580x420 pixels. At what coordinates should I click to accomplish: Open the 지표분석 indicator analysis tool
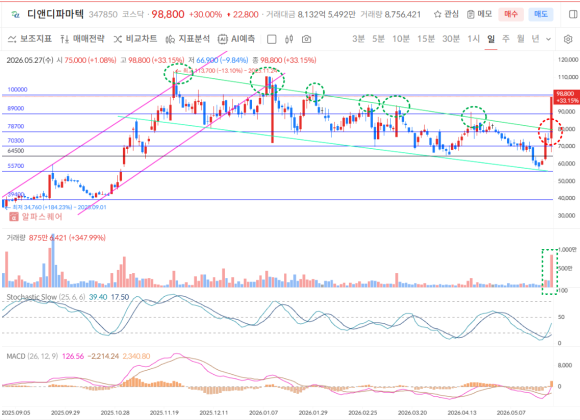tap(188, 39)
